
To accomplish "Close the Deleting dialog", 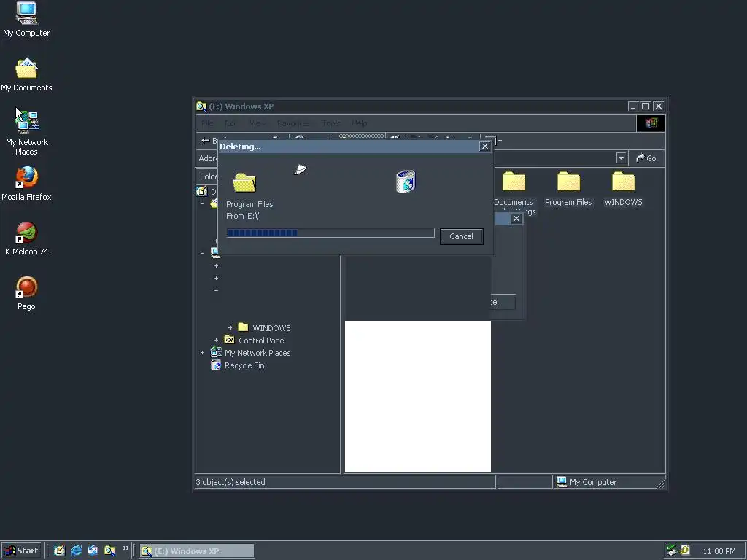I will [x=485, y=146].
